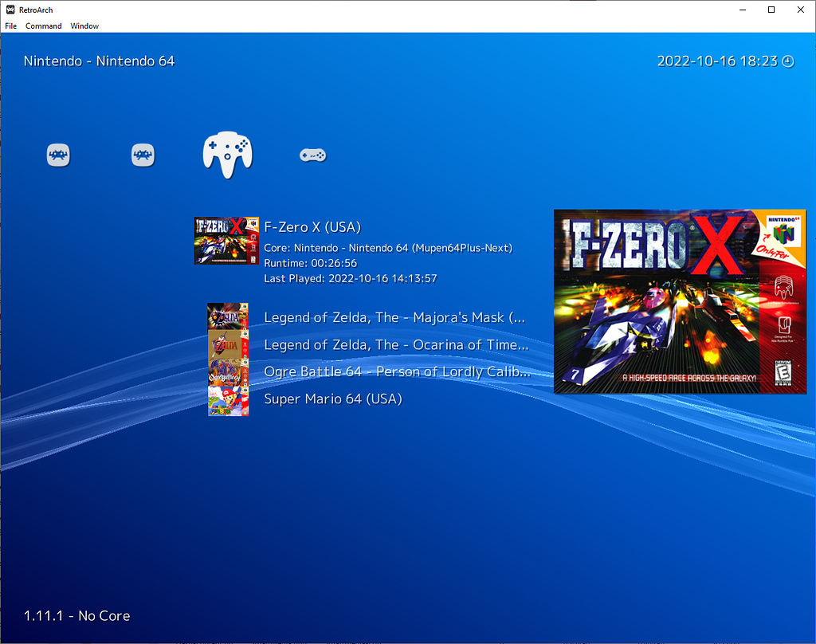Click the clock icon beside the timestamp
This screenshot has height=644, width=816.
(787, 61)
